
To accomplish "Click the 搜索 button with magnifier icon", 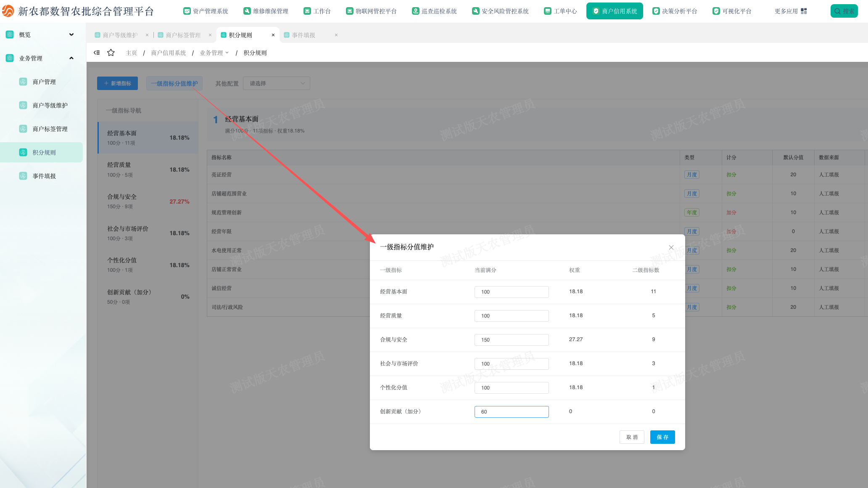I will pyautogui.click(x=844, y=11).
